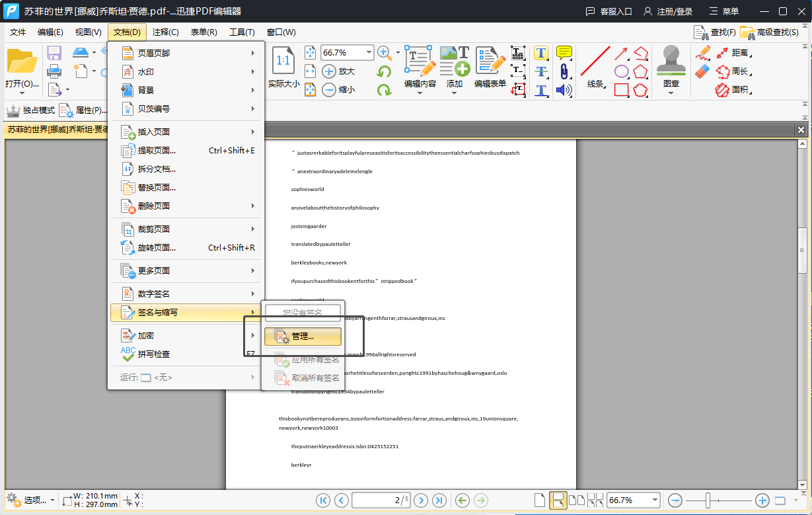
Task: Click the Find (查找) button
Action: tap(714, 32)
